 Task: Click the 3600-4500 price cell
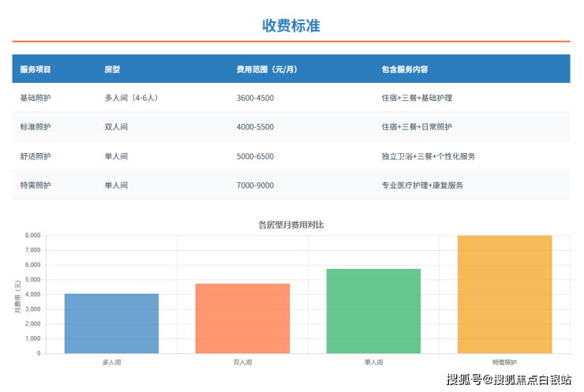255,98
